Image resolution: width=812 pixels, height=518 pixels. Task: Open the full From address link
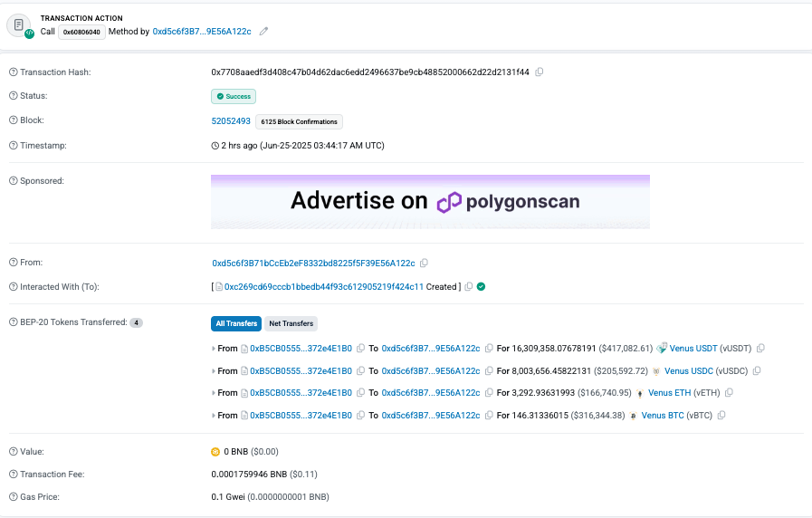coord(313,264)
